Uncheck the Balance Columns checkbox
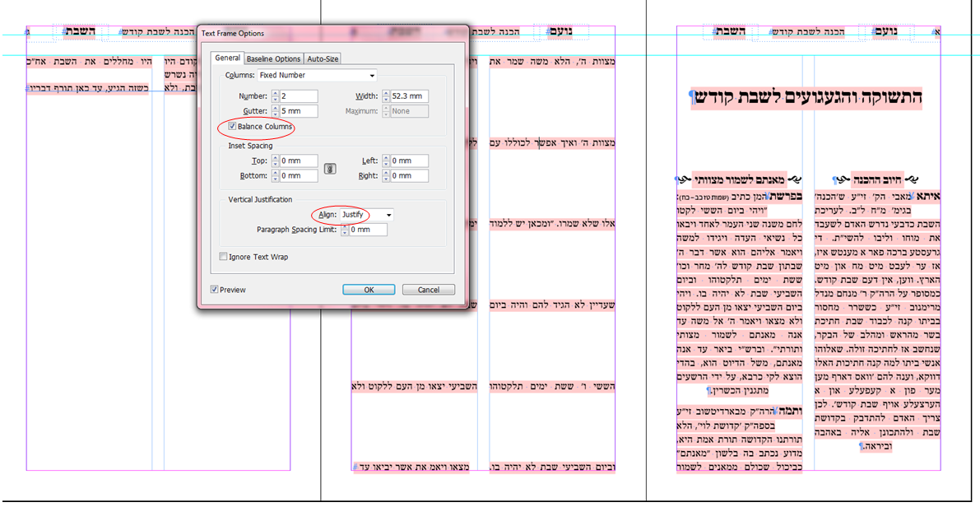 click(x=233, y=126)
